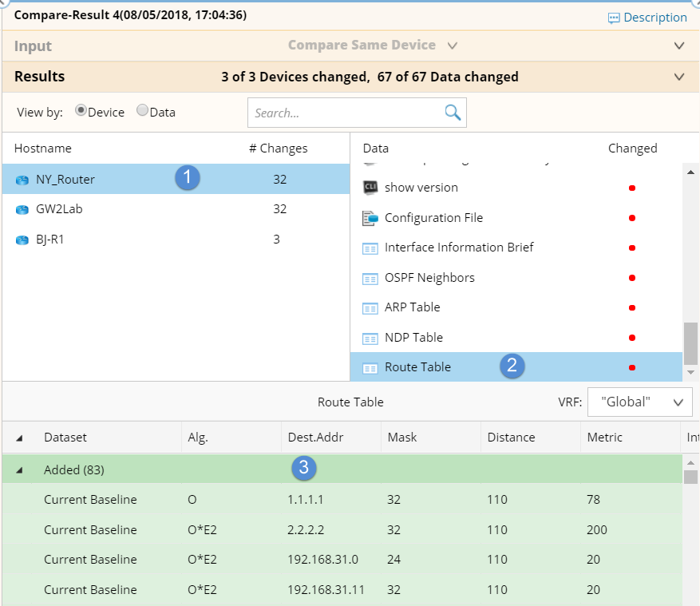Click the search magnifier icon

point(453,113)
